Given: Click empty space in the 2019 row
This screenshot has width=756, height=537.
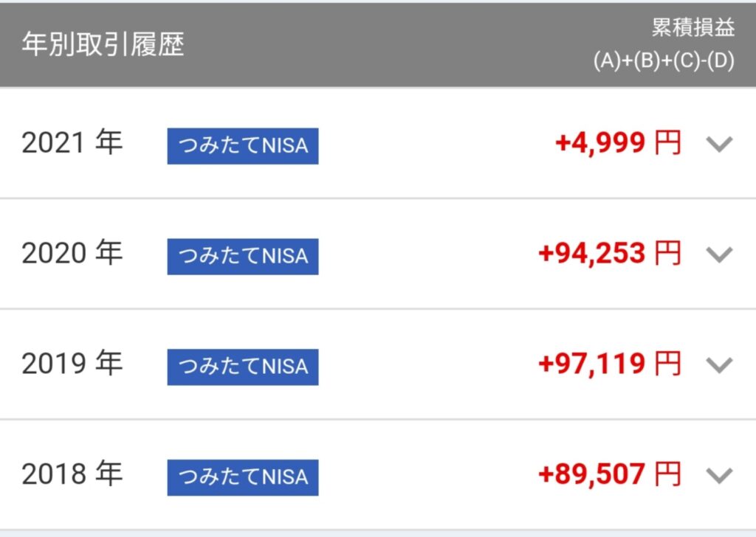Looking at the screenshot, I should point(427,364).
